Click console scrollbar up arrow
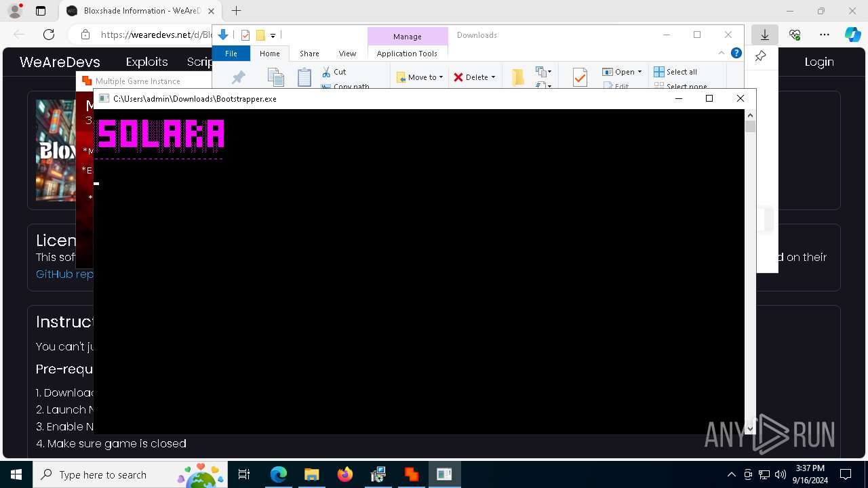 click(x=750, y=115)
